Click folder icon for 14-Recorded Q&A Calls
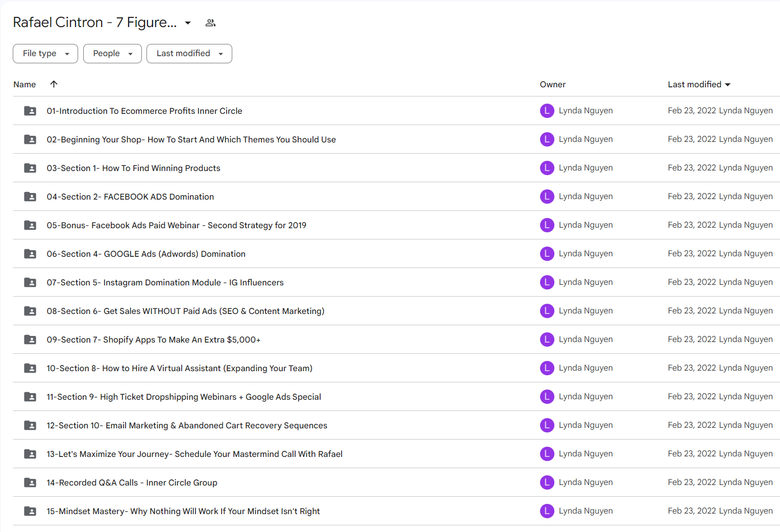The image size is (780, 532). [x=30, y=482]
